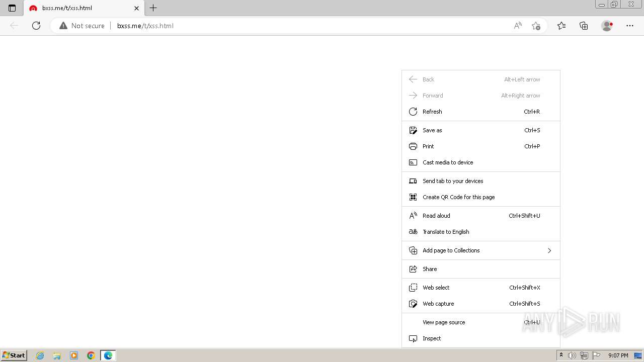Click the Refresh toolbar button
This screenshot has width=644, height=362.
(36, 26)
